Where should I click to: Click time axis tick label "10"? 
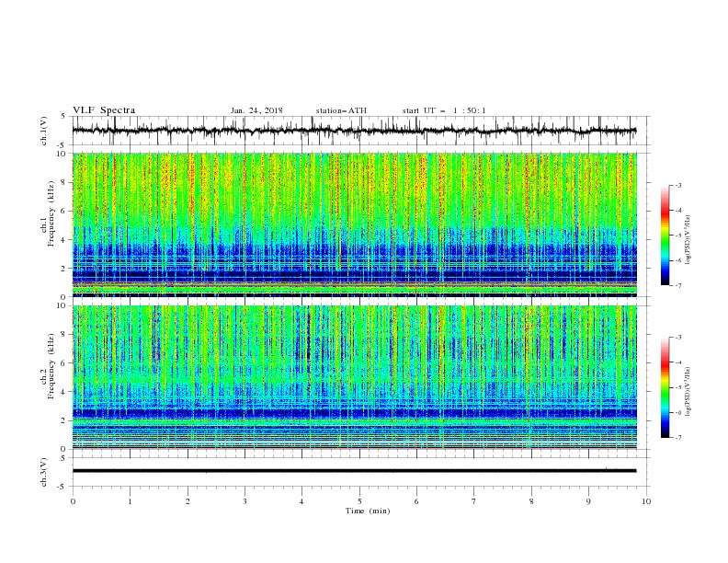pyautogui.click(x=646, y=501)
